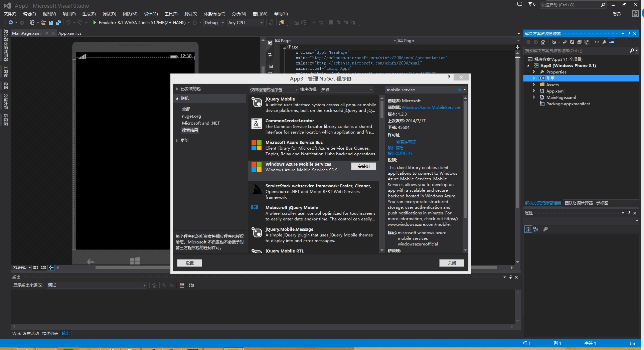644x350 pixels.
Task: Open the Project Information link
Action: (395, 148)
